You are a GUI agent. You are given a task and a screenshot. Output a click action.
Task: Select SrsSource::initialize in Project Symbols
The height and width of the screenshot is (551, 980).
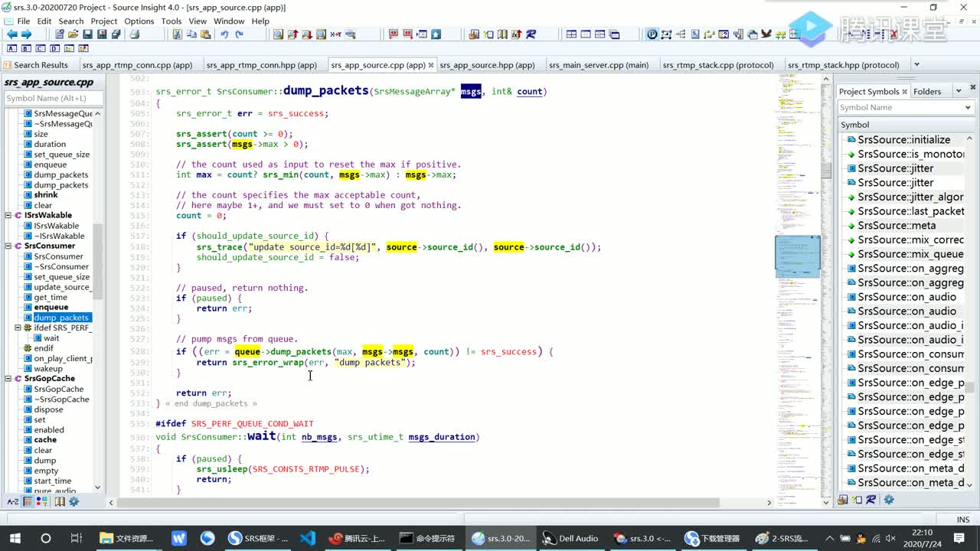point(903,139)
